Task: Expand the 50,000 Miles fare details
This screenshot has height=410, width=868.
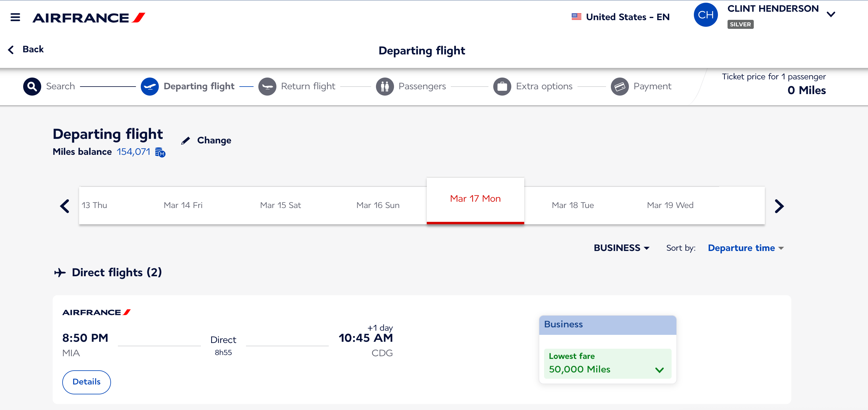Action: pos(659,369)
